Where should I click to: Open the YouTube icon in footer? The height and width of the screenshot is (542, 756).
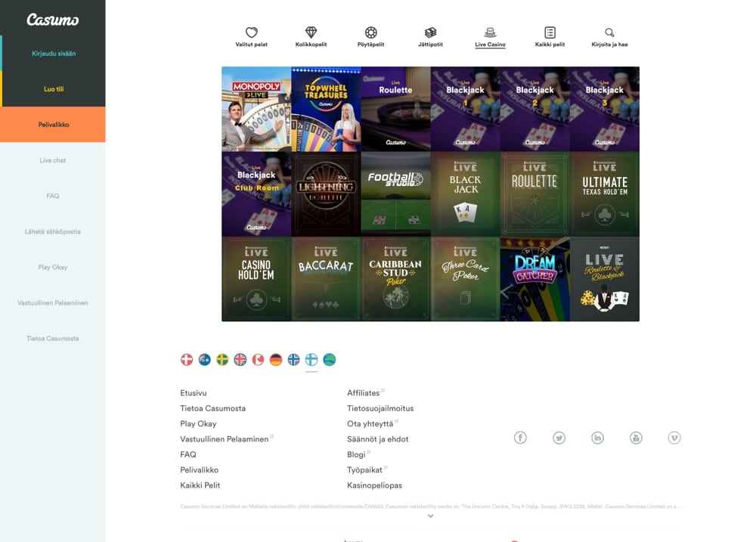pyautogui.click(x=636, y=438)
